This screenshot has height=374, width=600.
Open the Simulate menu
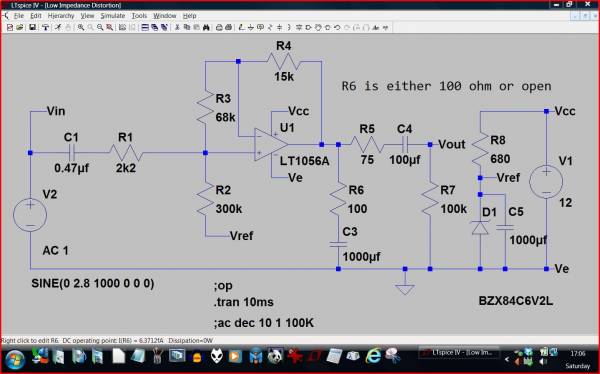[112, 16]
